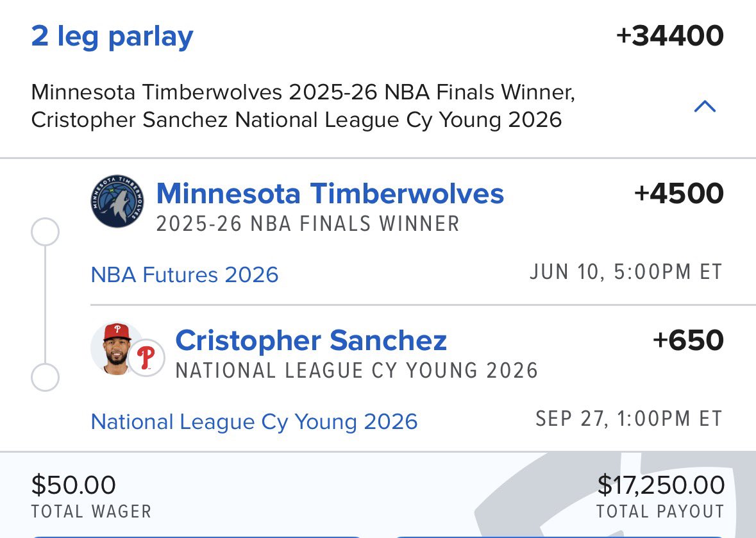Select the Minnesota Timberwolves selection name
The width and height of the screenshot is (756, 538).
(330, 193)
